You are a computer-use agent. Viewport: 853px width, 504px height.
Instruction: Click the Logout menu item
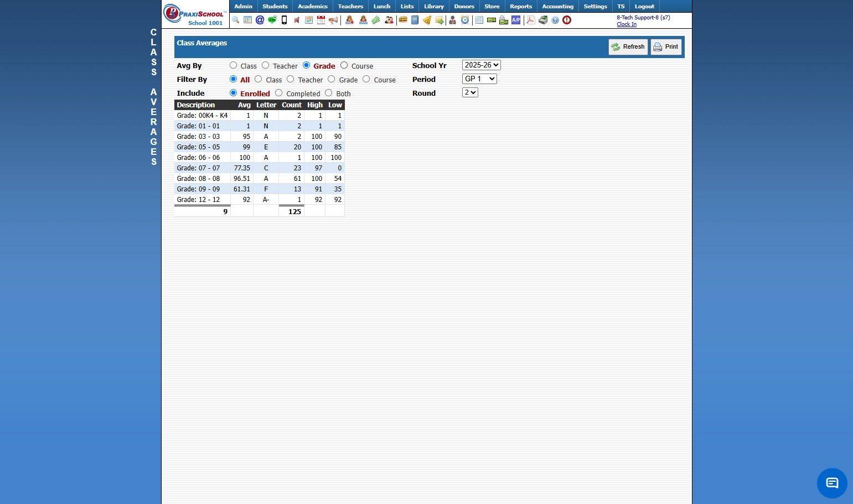point(644,7)
